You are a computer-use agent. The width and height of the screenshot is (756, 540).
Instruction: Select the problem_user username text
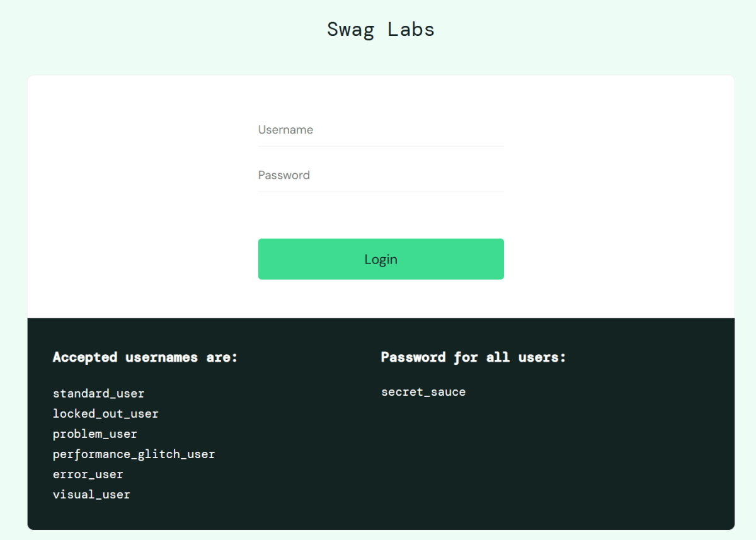click(x=94, y=434)
